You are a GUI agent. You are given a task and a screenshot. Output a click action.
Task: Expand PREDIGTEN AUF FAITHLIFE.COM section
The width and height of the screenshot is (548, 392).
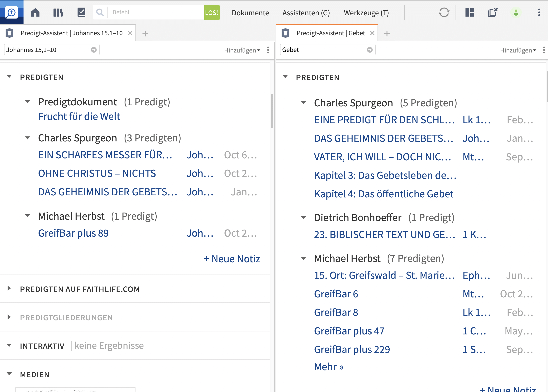[9, 289]
